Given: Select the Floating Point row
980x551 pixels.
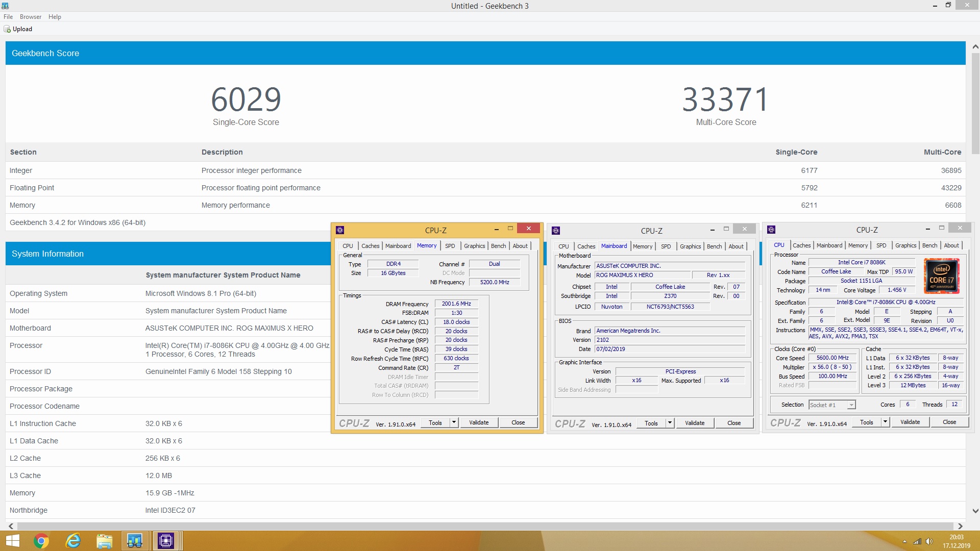Looking at the screenshot, I should [485, 188].
